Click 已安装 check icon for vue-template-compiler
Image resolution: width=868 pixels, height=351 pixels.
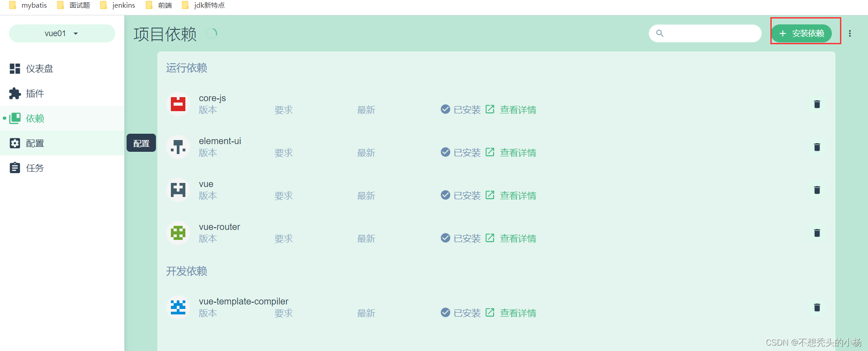[x=445, y=313]
